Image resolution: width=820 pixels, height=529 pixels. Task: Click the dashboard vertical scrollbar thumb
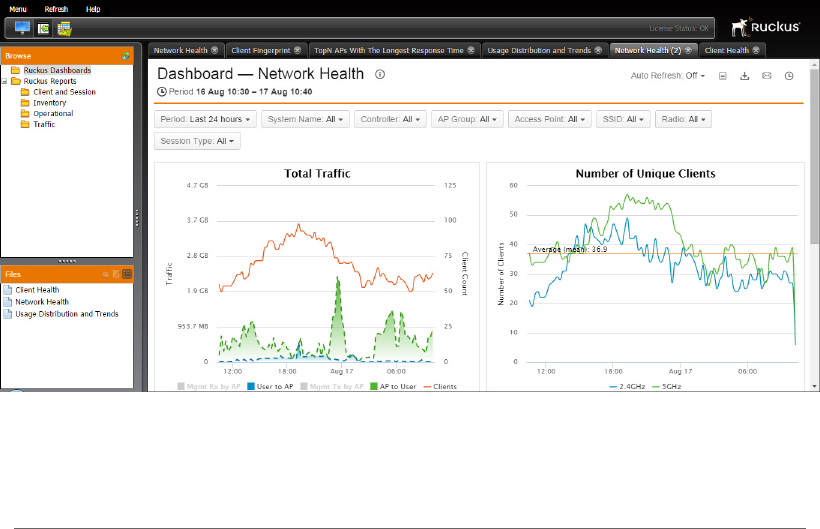tap(814, 156)
